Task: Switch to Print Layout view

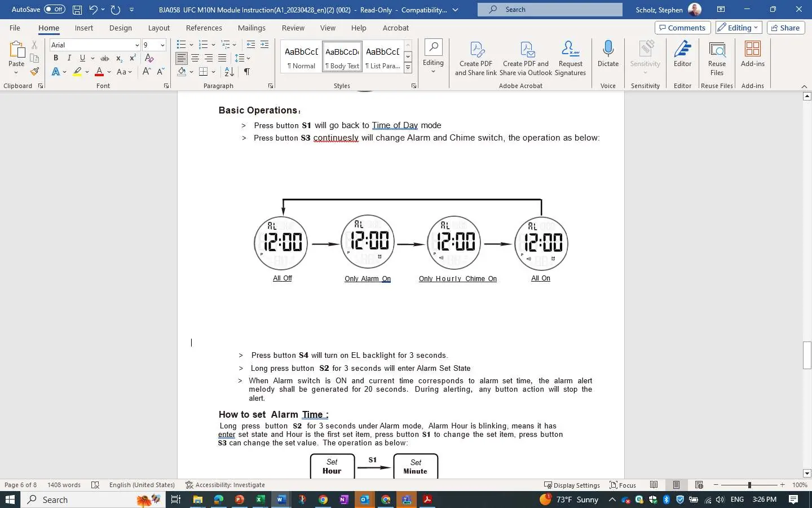Action: point(676,485)
